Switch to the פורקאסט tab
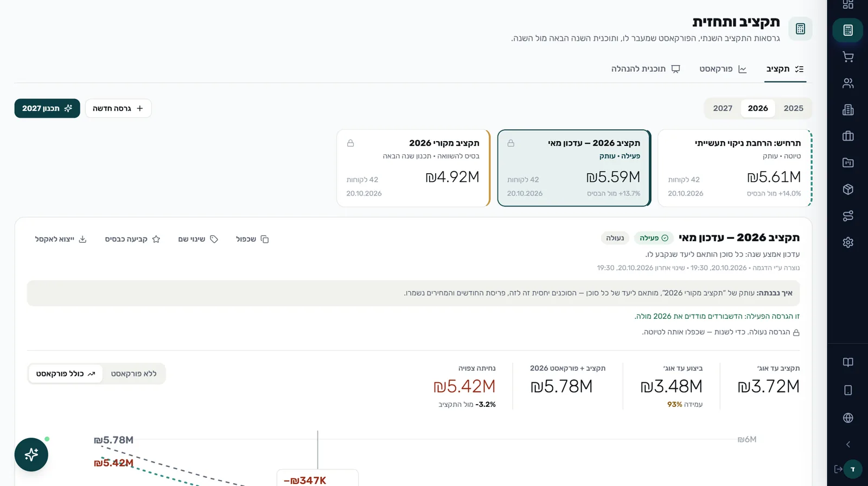Viewport: 868px width, 486px height. click(723, 69)
